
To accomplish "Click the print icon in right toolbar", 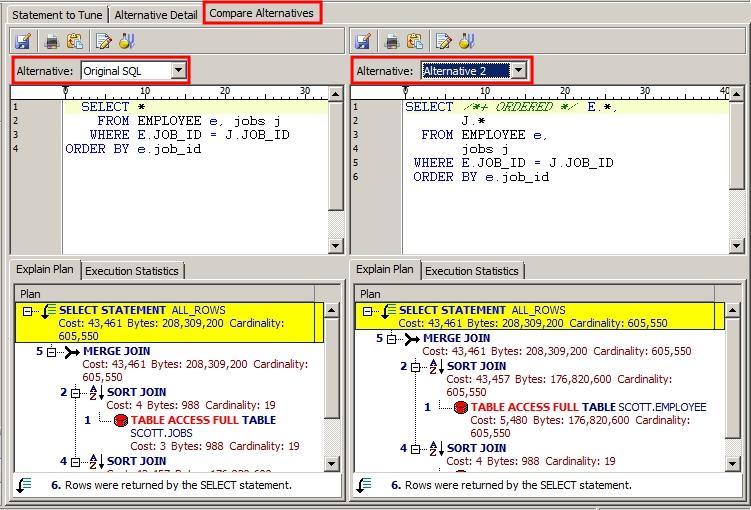I will 394,41.
